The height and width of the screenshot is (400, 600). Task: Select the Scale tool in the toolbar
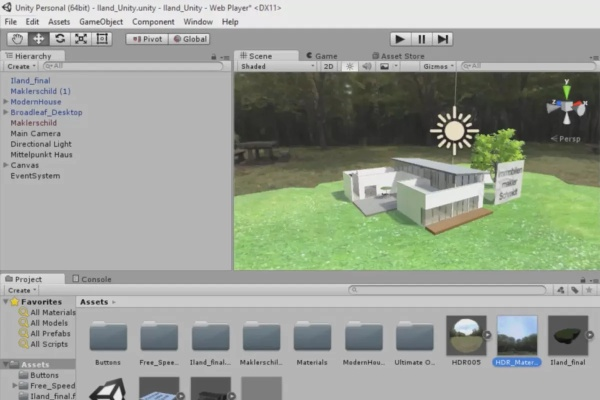point(80,39)
